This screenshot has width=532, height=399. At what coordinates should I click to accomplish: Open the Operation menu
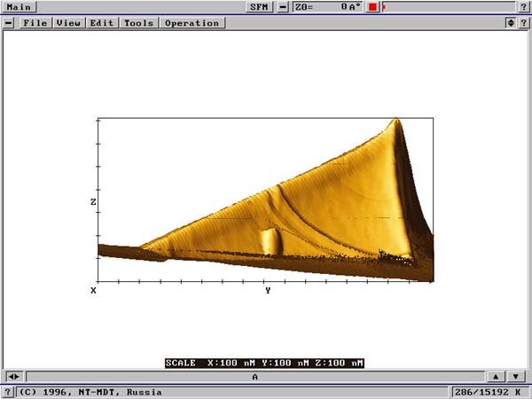click(x=191, y=23)
